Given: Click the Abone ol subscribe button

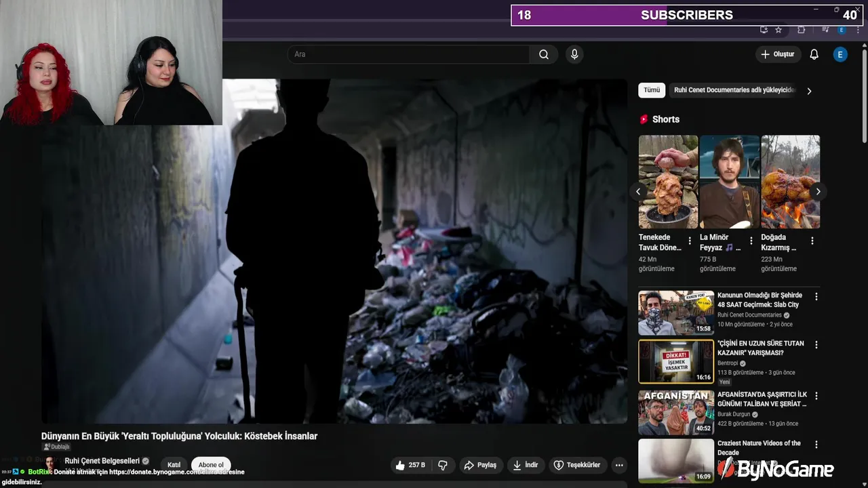Looking at the screenshot, I should point(211,465).
